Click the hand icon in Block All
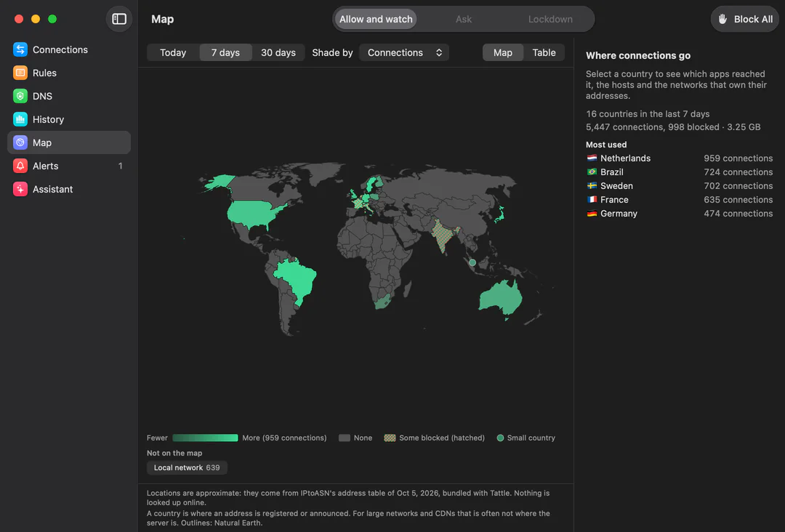Viewport: 785px width, 532px height. click(x=722, y=19)
